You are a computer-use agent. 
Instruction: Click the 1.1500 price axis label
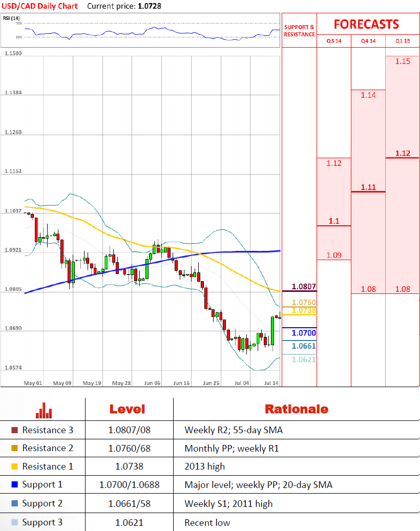13,53
